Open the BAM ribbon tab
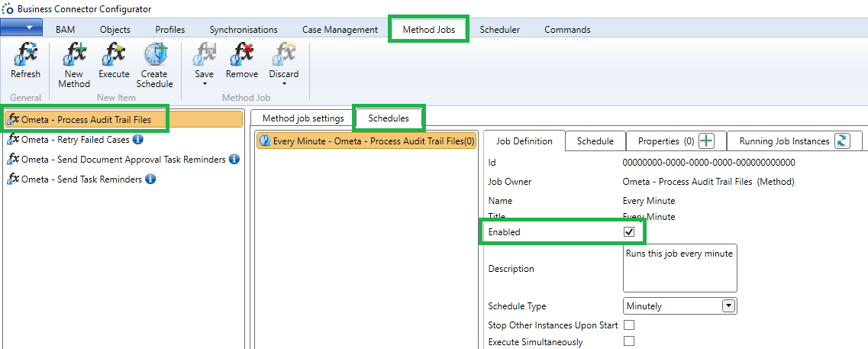 [x=66, y=30]
